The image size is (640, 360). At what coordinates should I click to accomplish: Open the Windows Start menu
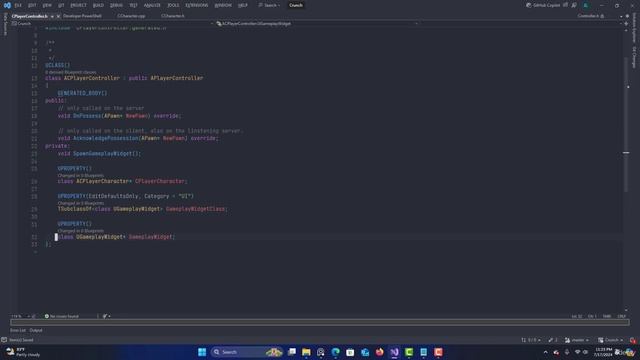tap(202, 352)
